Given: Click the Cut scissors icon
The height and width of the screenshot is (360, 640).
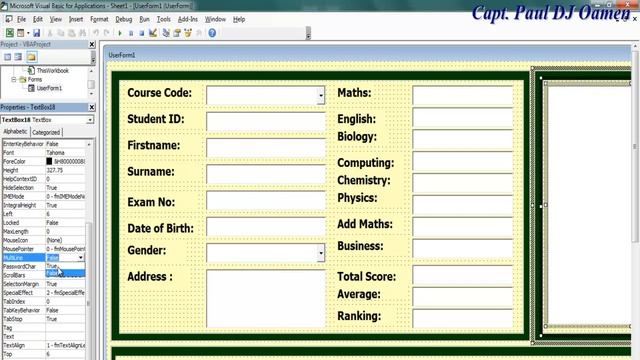Looking at the screenshot, I should pos(50,33).
